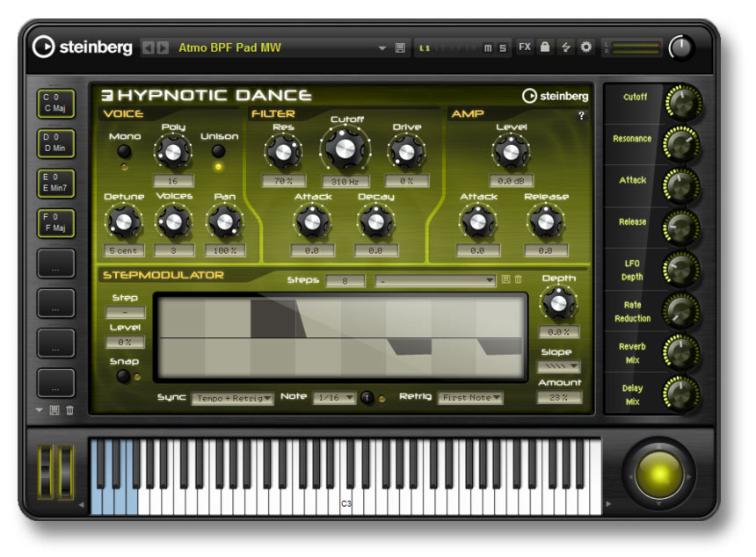The image size is (756, 557).
Task: Solo the layer with the S button
Action: click(503, 48)
